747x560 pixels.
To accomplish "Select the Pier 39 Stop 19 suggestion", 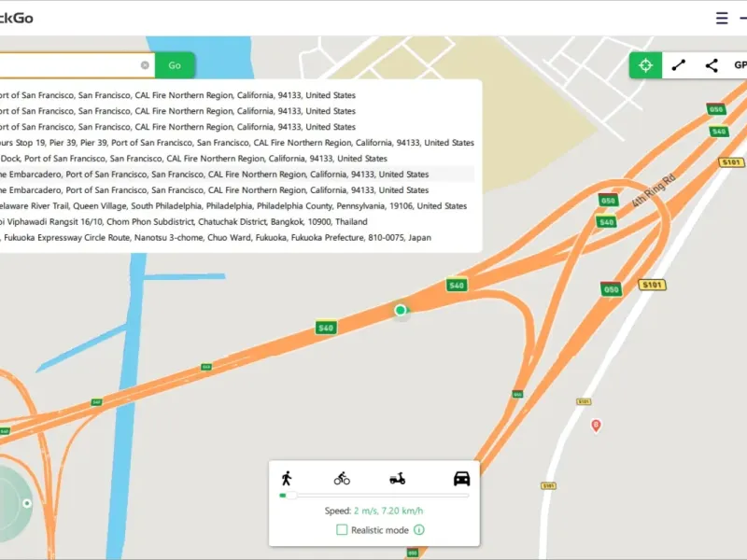I will (237, 143).
